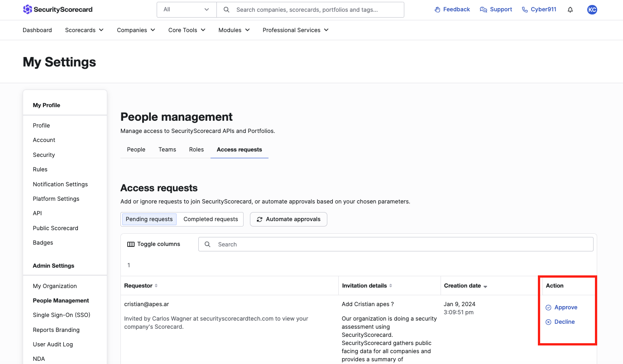Sort by Invitation details column arrows

391,286
